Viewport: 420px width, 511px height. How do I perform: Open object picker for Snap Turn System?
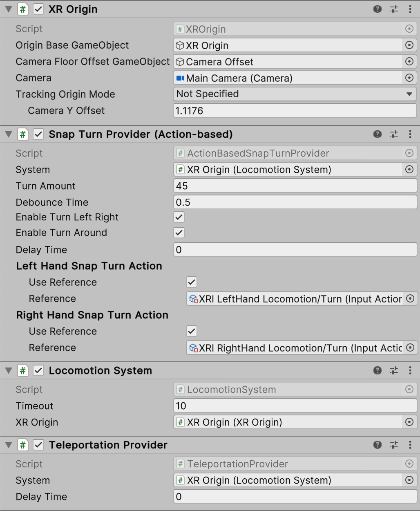[x=409, y=170]
